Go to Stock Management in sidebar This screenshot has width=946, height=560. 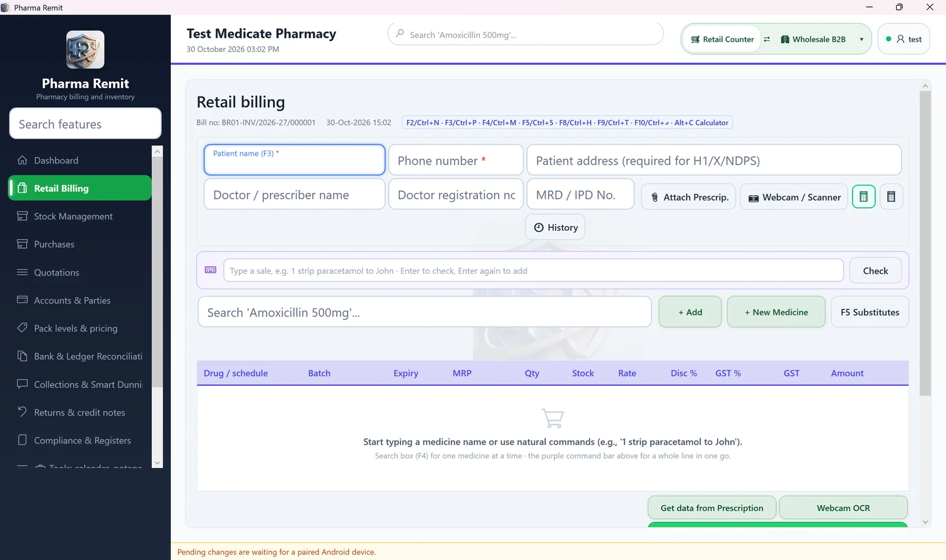pyautogui.click(x=80, y=216)
